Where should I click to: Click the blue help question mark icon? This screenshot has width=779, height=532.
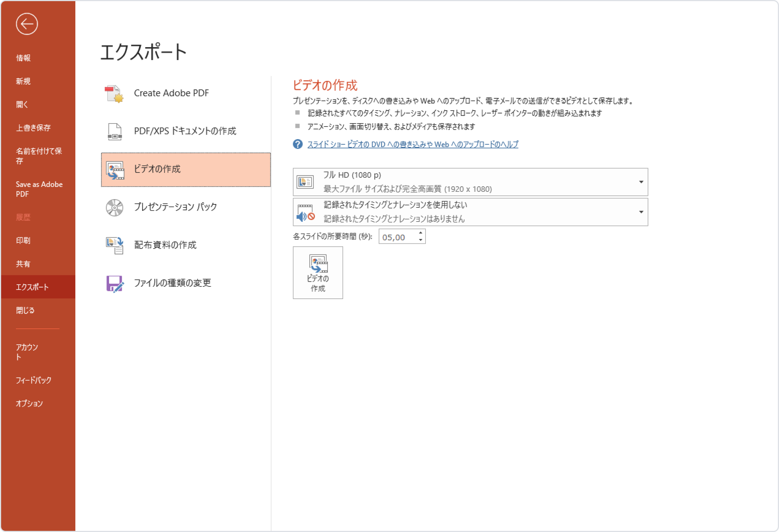(298, 144)
